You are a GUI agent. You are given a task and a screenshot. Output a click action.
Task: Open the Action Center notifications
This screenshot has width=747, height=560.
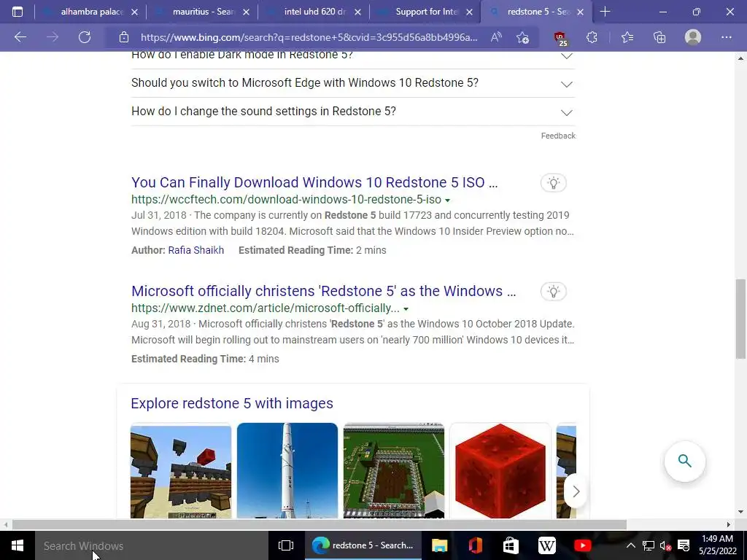(x=684, y=545)
